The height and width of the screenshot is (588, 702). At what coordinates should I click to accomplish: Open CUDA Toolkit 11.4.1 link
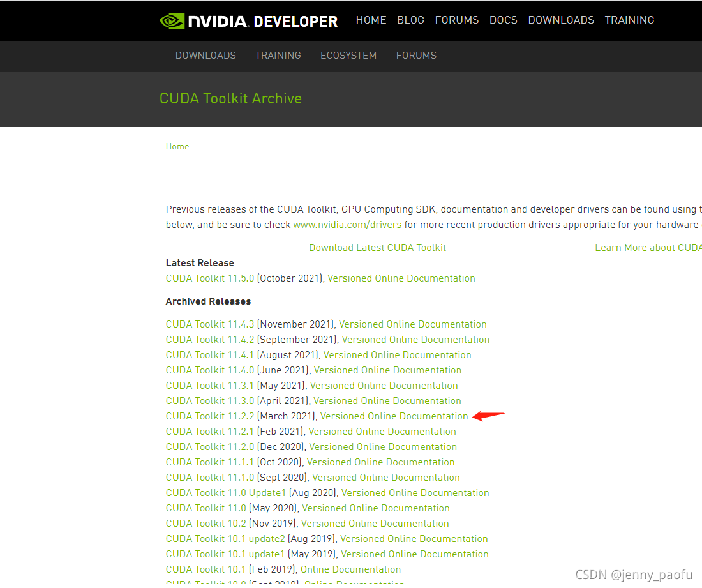pyautogui.click(x=210, y=355)
